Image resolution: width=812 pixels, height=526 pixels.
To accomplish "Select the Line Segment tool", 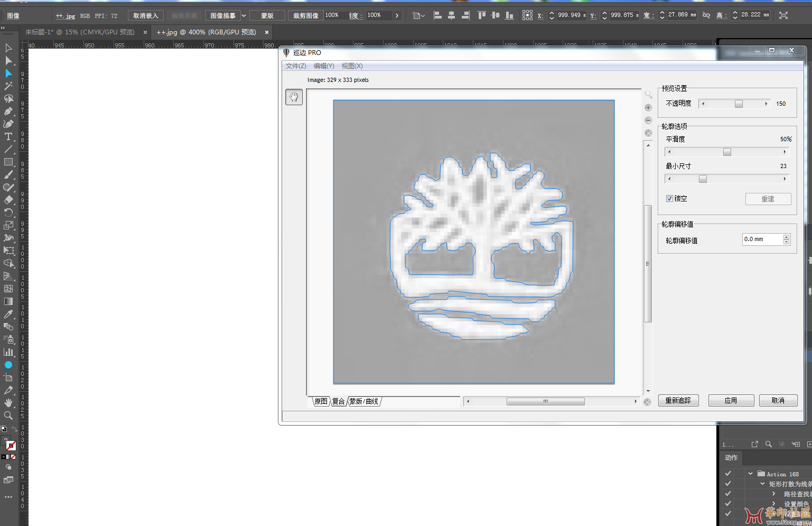I will [x=8, y=150].
